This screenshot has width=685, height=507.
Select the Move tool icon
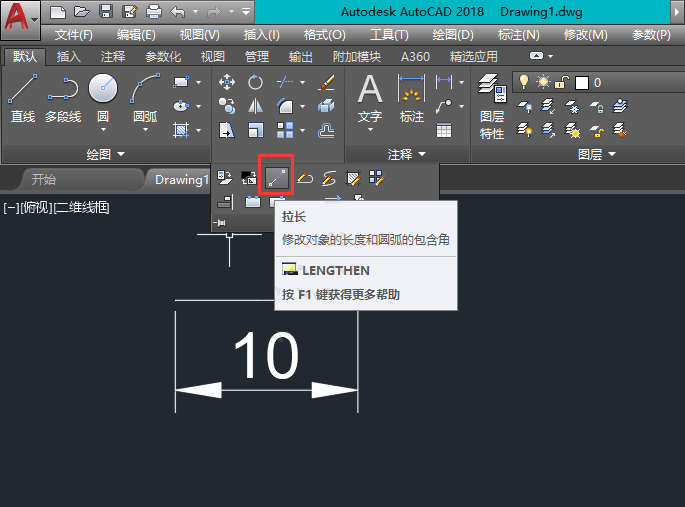227,82
